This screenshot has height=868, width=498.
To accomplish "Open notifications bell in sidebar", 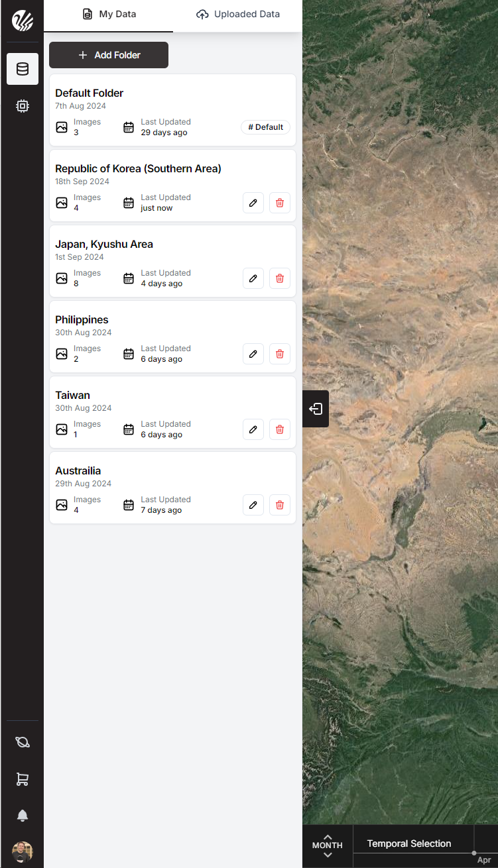I will coord(23,816).
